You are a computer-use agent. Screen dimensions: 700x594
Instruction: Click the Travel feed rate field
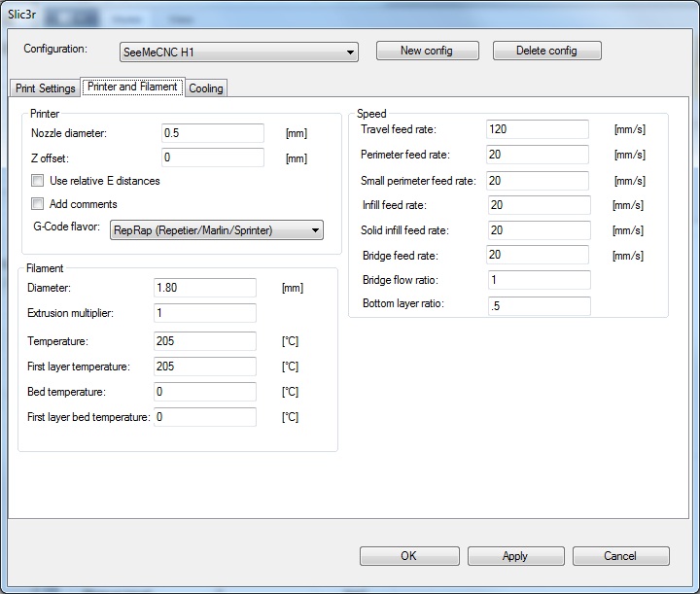pyautogui.click(x=537, y=129)
